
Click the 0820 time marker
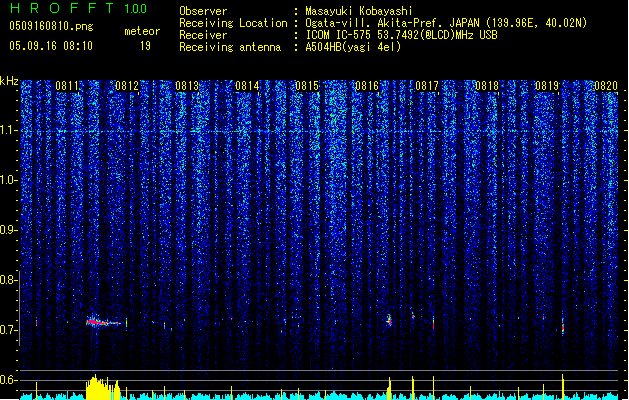(606, 86)
